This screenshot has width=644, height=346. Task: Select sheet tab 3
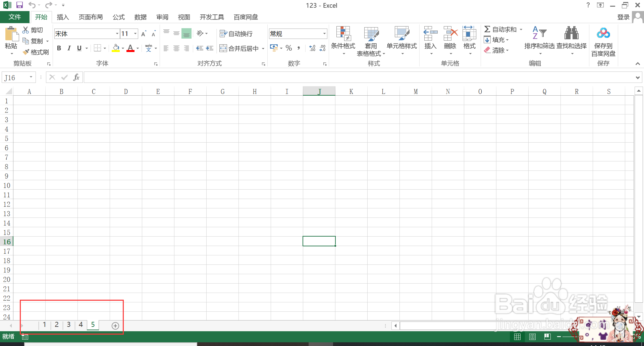69,325
